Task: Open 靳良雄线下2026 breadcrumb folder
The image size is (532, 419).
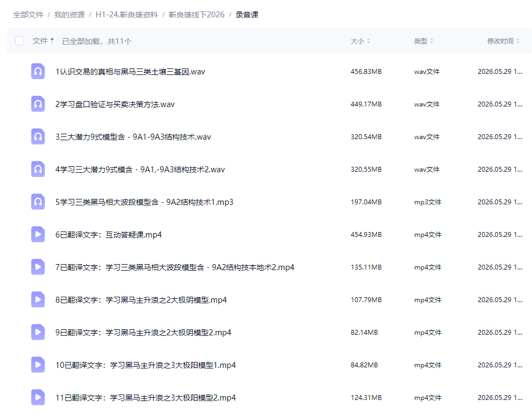Action: coord(197,15)
